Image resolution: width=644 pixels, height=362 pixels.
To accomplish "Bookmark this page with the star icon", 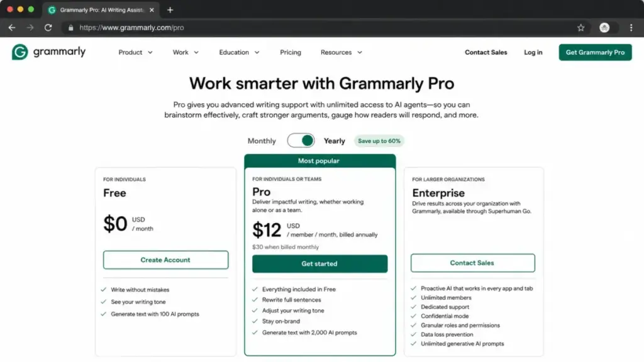I will [580, 28].
